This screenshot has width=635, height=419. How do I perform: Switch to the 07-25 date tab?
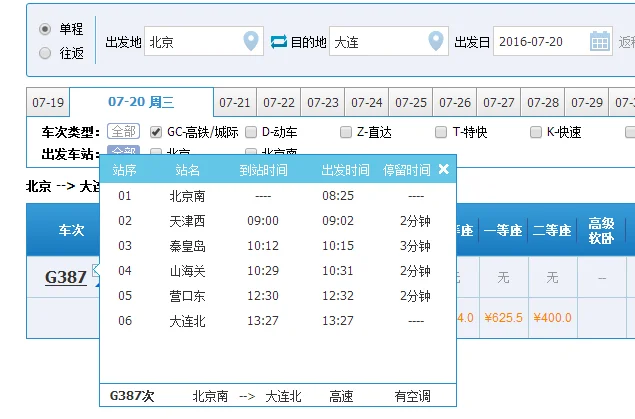tap(411, 102)
